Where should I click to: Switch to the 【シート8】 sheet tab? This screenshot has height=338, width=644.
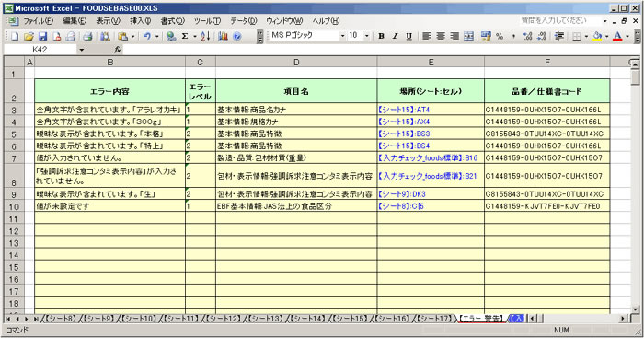[x=60, y=319]
